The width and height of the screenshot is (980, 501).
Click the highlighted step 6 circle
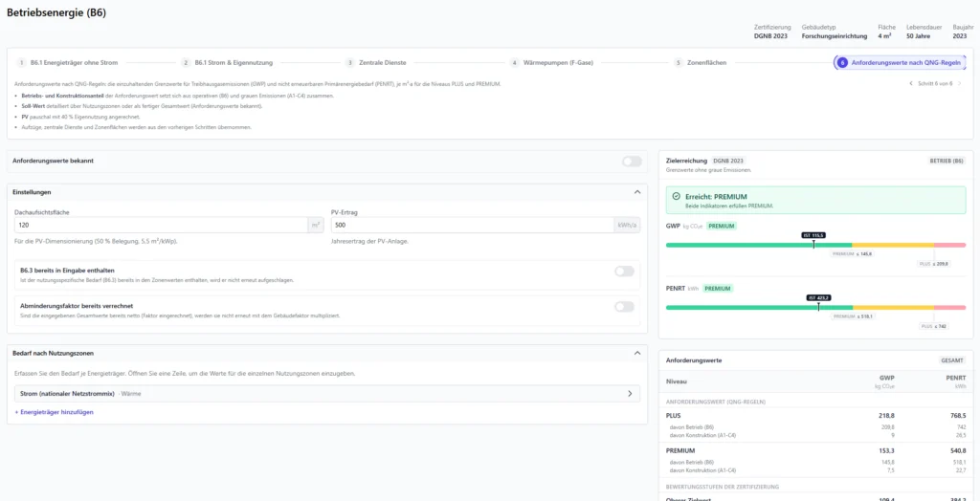842,63
